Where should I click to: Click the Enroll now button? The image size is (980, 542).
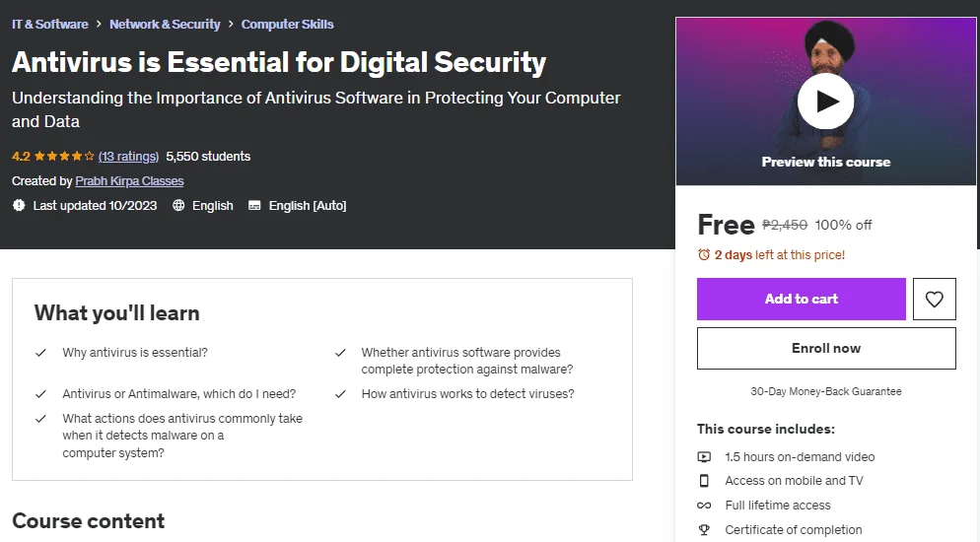point(826,349)
